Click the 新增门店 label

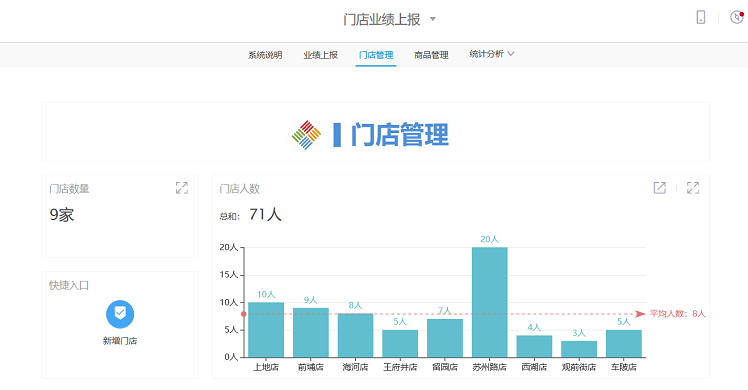pos(120,341)
